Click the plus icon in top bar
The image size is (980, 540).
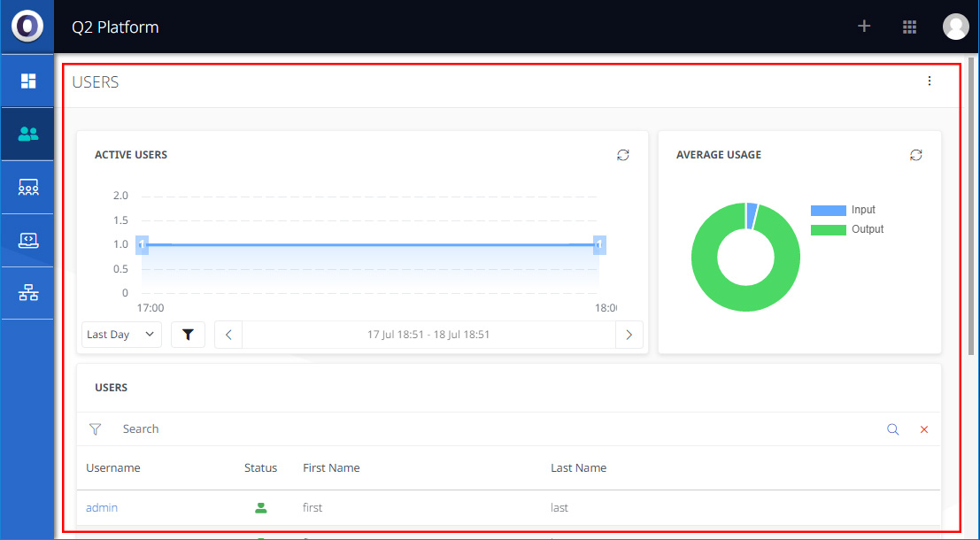pos(864,27)
